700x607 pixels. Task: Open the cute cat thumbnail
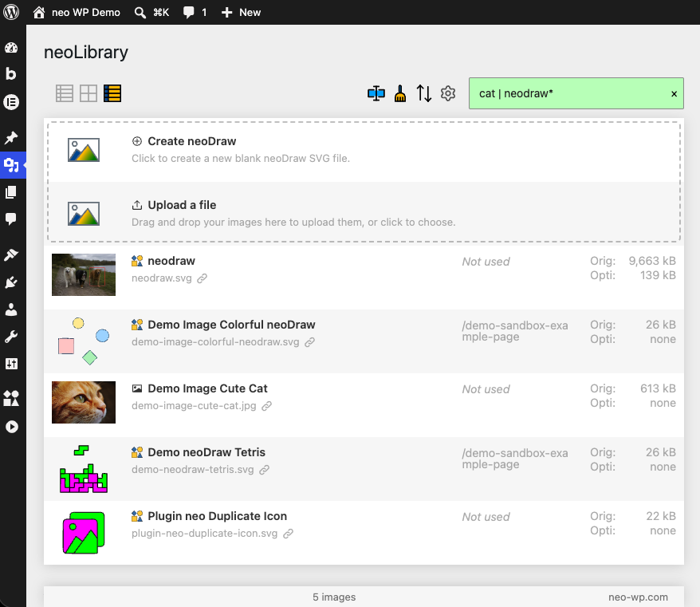[x=84, y=403]
